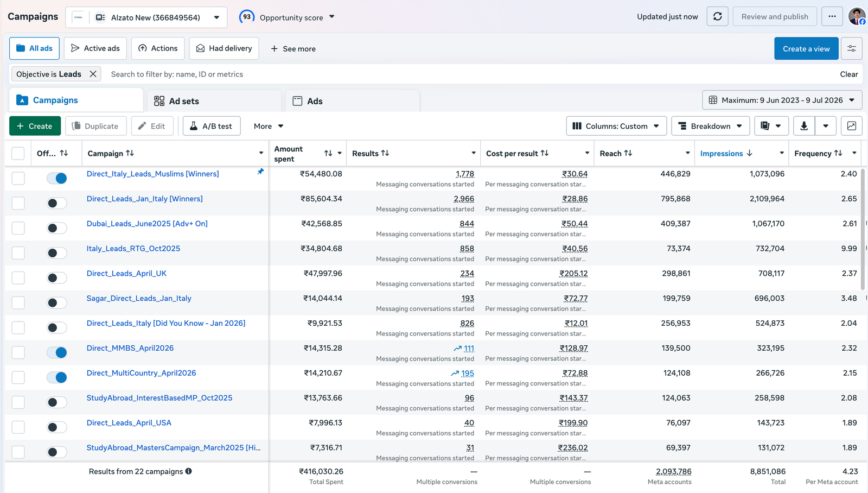Click the 1,778 results value link
Image resolution: width=868 pixels, height=493 pixels.
click(465, 174)
